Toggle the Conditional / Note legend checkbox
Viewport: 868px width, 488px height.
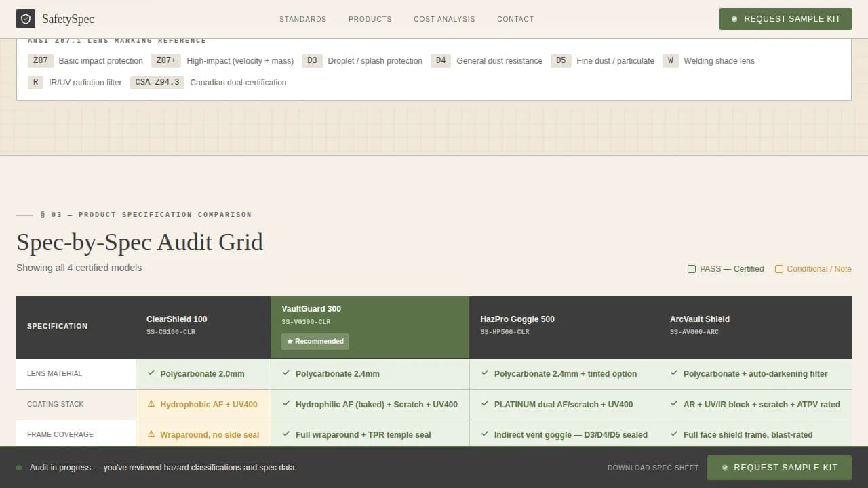tap(779, 269)
